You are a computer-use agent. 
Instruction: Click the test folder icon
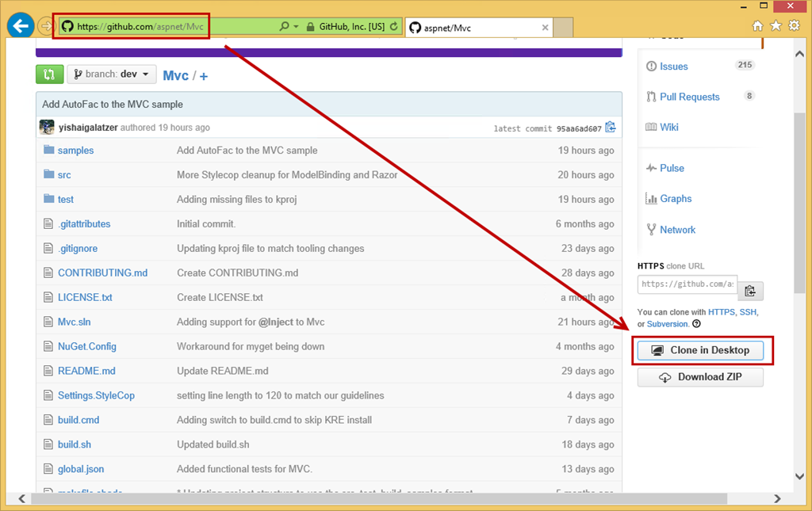click(x=48, y=199)
